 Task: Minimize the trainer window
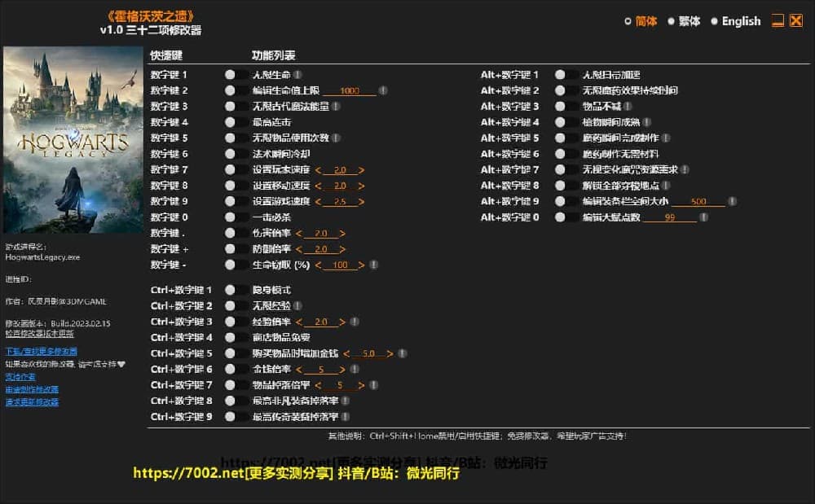(778, 20)
